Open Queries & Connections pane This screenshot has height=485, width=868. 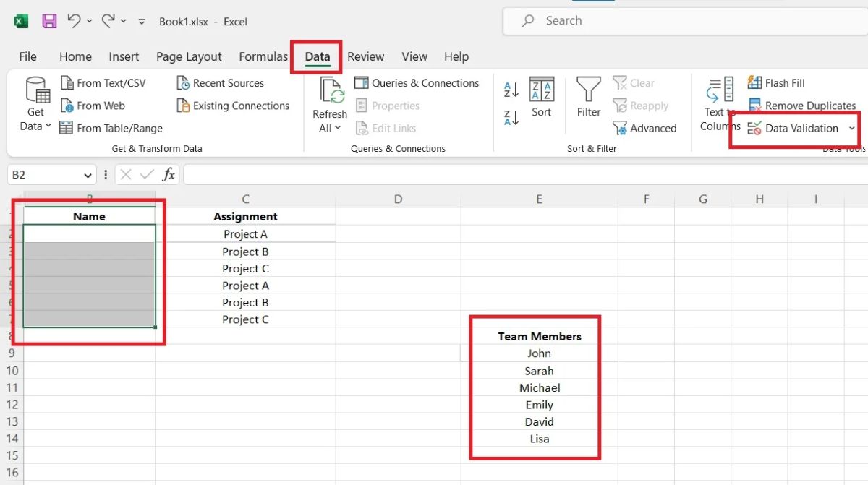[x=417, y=82]
